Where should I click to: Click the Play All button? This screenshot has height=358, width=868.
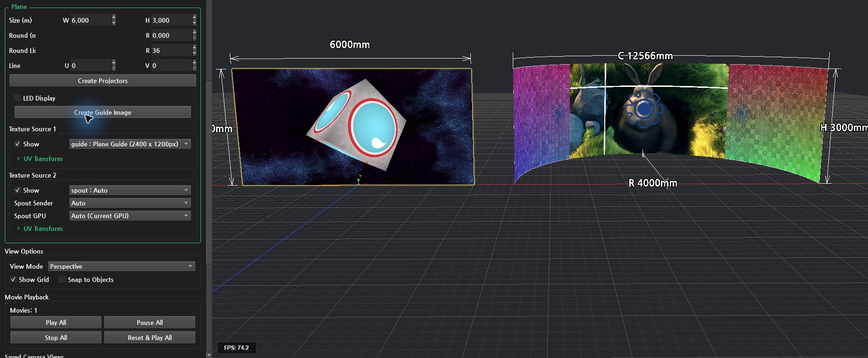point(56,323)
